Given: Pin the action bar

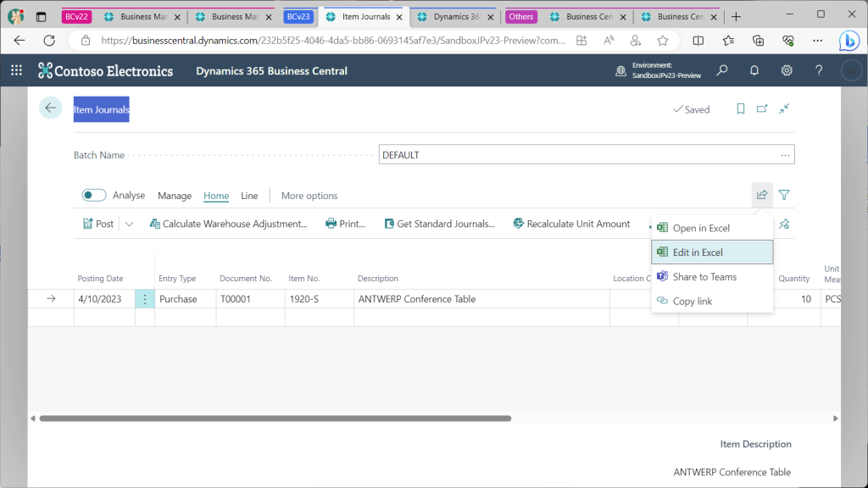Looking at the screenshot, I should (x=784, y=224).
